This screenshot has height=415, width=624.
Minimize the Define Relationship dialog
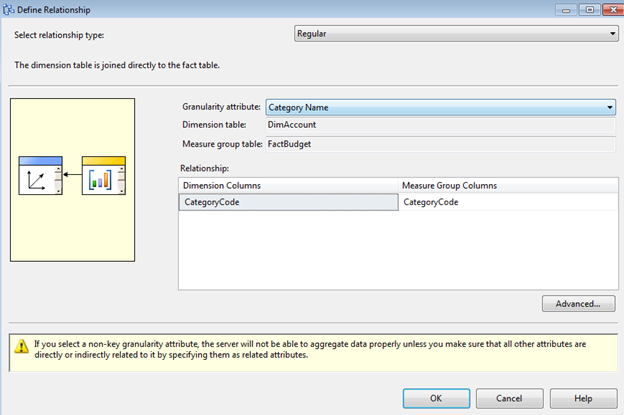pyautogui.click(x=565, y=9)
